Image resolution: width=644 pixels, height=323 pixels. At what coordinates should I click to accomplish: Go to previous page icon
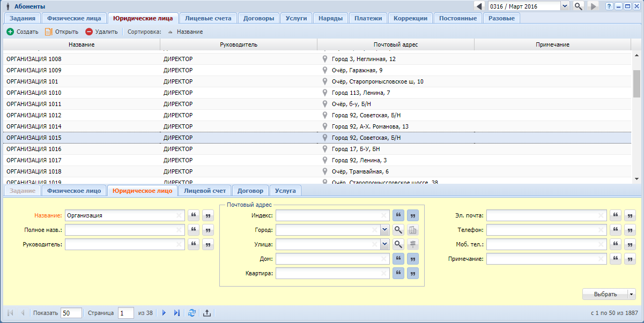[x=23, y=313]
